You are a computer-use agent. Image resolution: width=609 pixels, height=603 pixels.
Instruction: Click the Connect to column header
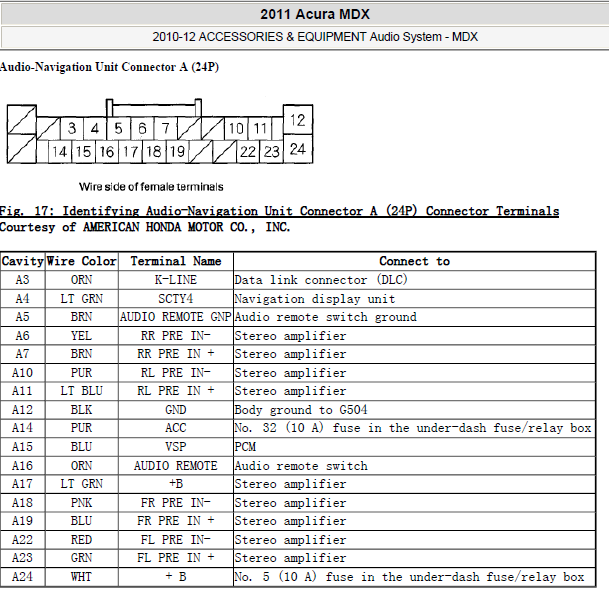pos(414,261)
